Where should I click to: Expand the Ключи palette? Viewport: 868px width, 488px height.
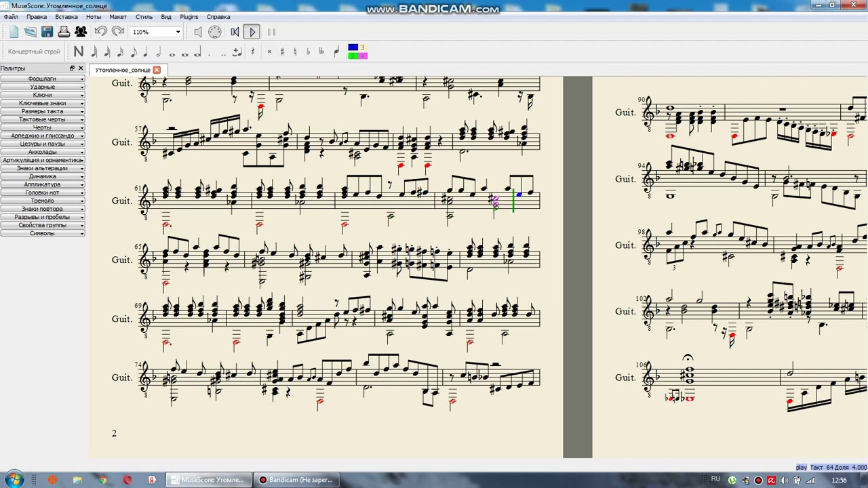pyautogui.click(x=43, y=95)
